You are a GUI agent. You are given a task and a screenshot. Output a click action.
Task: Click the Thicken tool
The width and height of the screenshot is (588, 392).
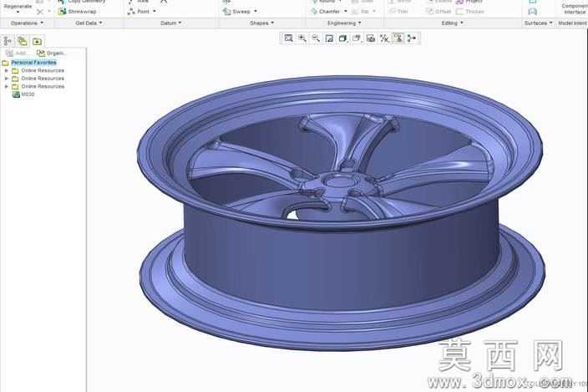pyautogui.click(x=470, y=12)
